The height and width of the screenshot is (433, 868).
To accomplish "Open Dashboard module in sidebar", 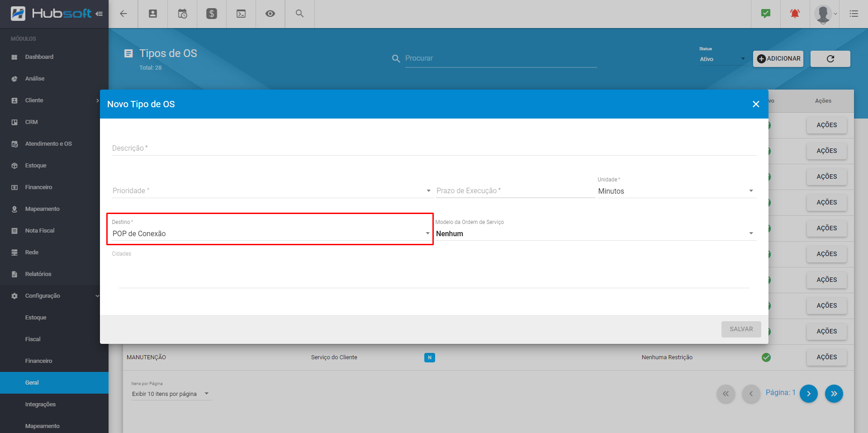I will point(54,57).
